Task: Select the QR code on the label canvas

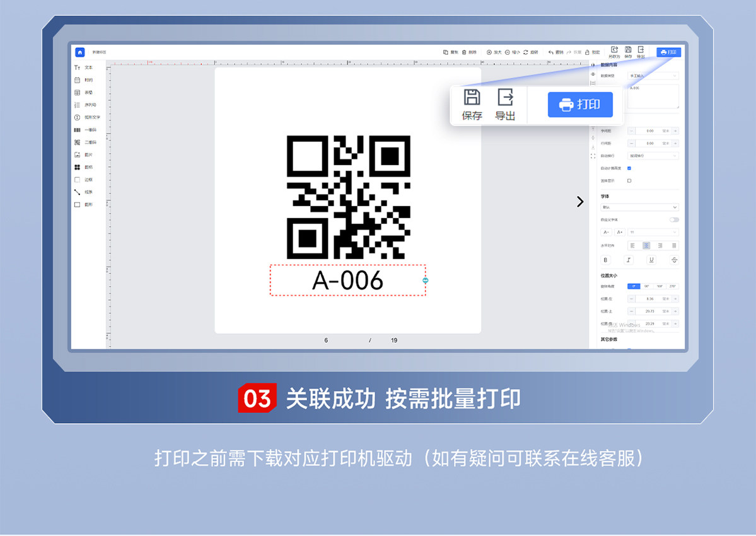Action: pos(349,197)
